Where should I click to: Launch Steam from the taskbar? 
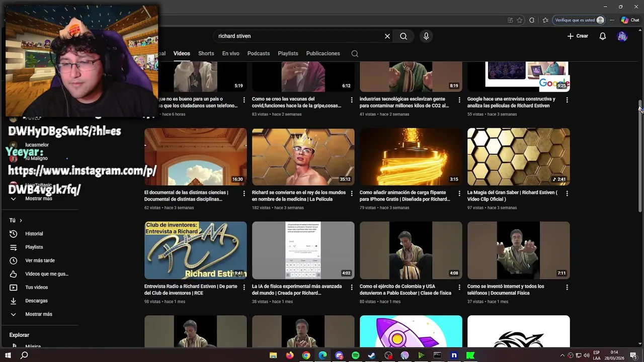[372, 355]
